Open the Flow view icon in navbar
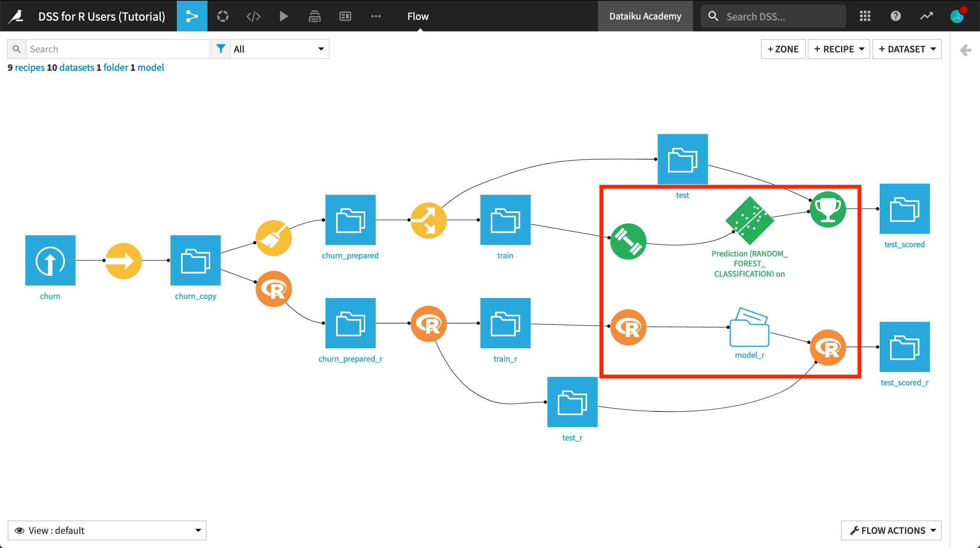Image resolution: width=980 pixels, height=548 pixels. [192, 16]
